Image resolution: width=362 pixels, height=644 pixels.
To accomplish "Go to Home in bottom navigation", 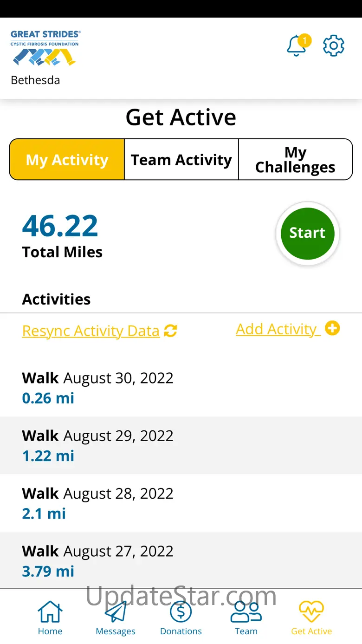I will coord(50,618).
